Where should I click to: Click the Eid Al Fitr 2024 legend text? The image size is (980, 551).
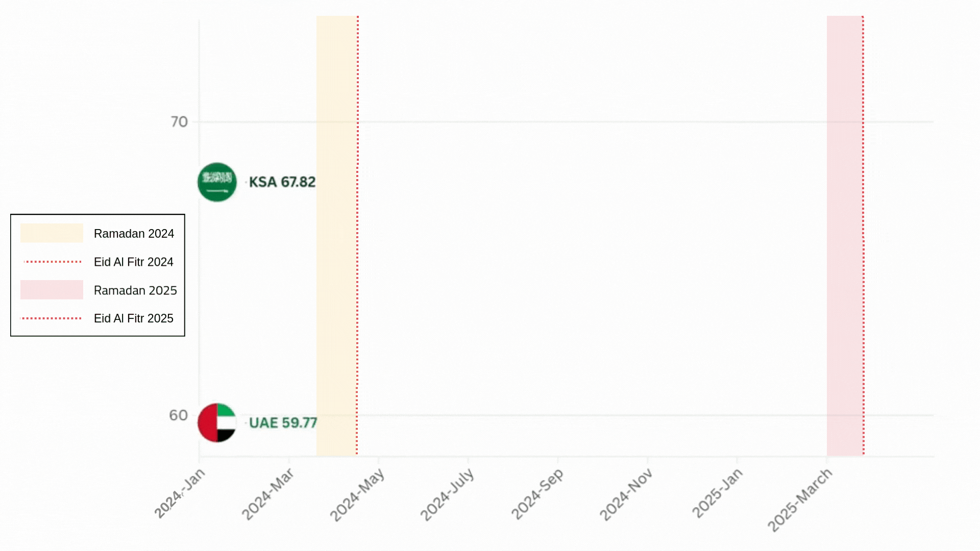click(x=133, y=262)
